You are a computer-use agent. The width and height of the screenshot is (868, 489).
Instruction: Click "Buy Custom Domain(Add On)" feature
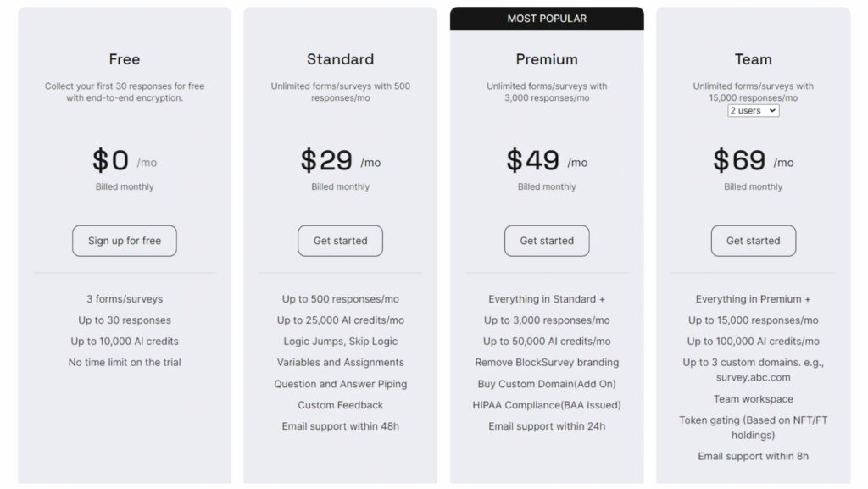[547, 384]
